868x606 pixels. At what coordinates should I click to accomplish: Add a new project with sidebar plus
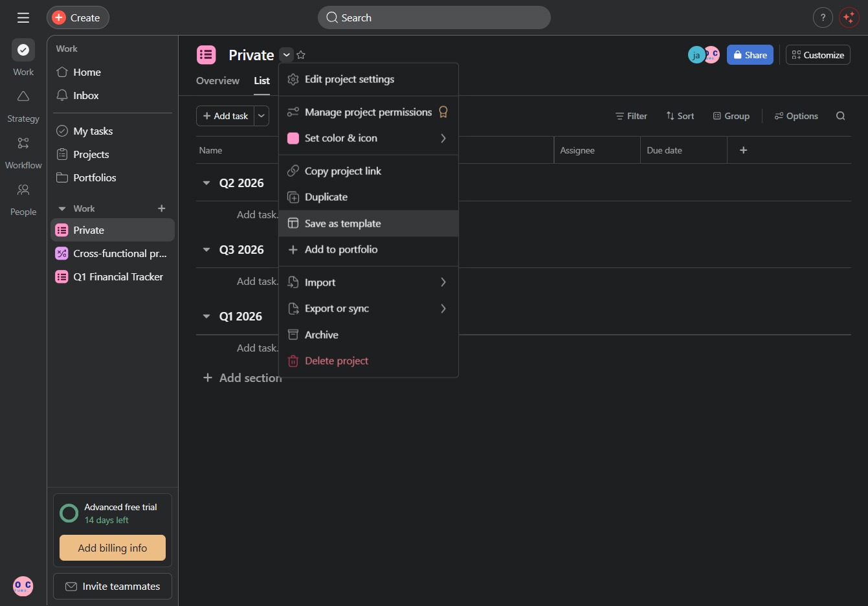(x=162, y=208)
